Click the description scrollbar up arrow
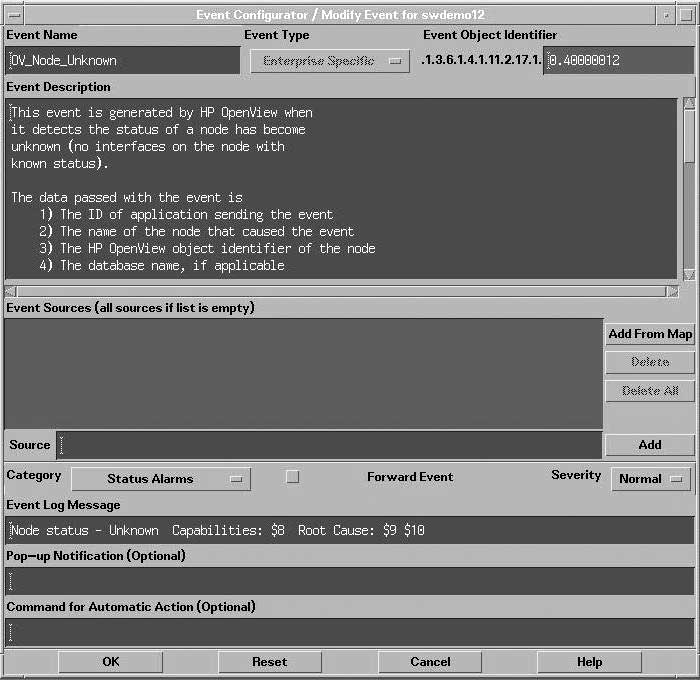Image resolution: width=700 pixels, height=680 pixels. pos(689,103)
